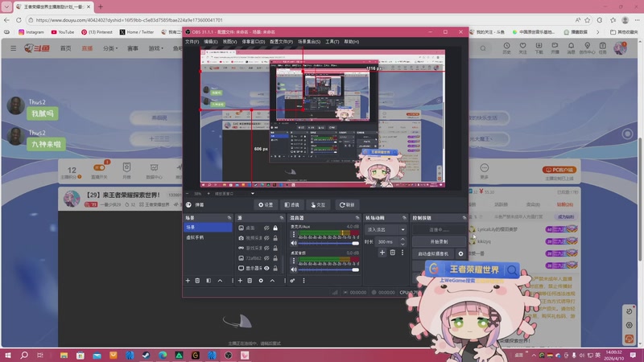Open Douyu 消息 bell icon
The width and height of the screenshot is (644, 362).
(x=571, y=47)
